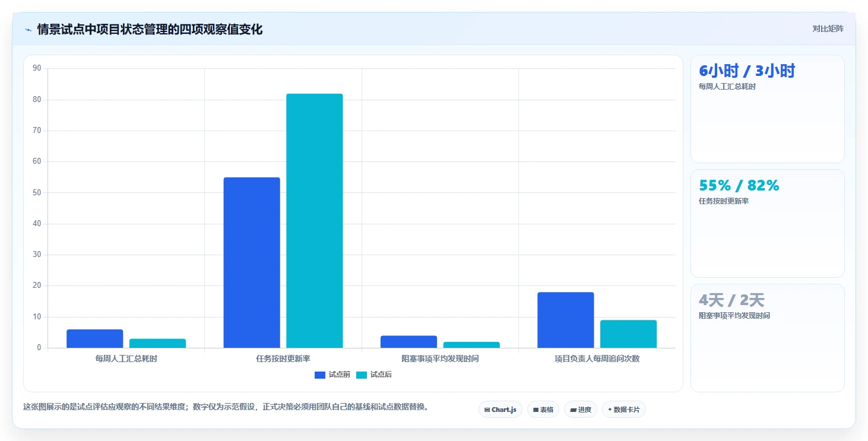Screen dimensions: 868x441
Task: Click the teal 试点后 legend color box
Action: pyautogui.click(x=362, y=375)
